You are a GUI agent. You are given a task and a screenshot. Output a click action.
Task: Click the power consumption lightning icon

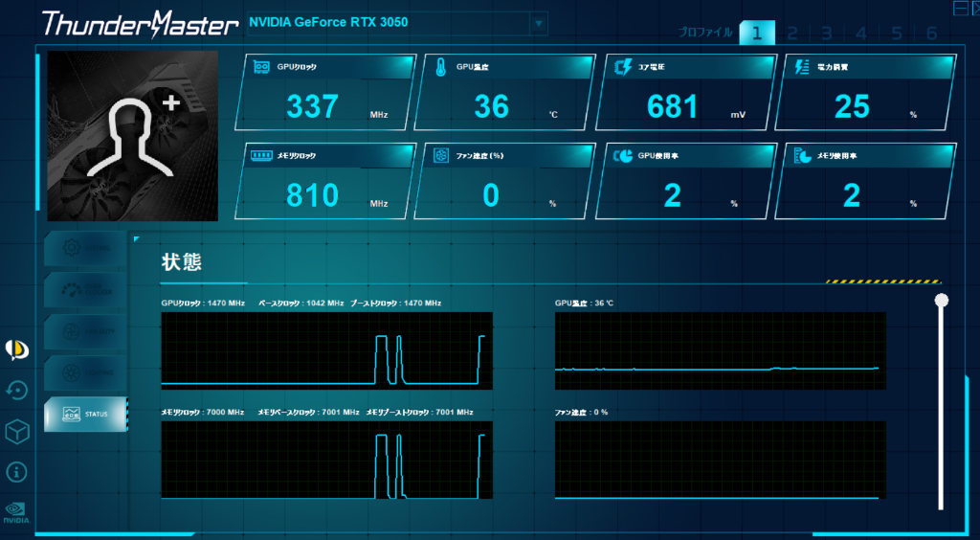click(x=803, y=67)
